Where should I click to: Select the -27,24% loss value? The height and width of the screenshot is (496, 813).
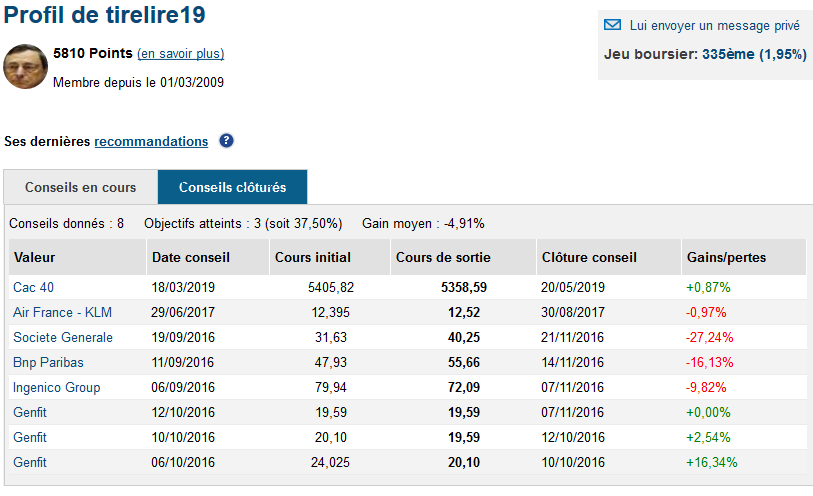click(x=709, y=337)
